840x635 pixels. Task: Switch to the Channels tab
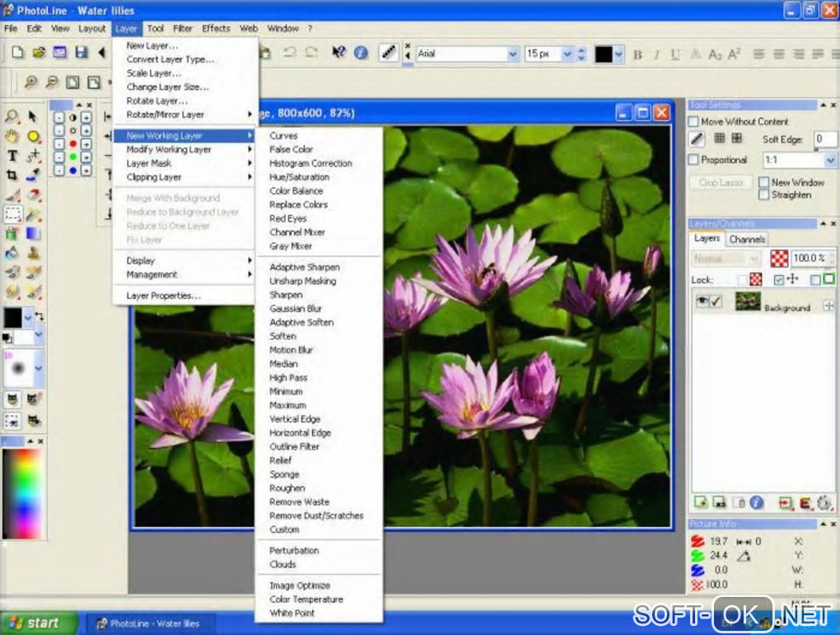[x=747, y=239]
